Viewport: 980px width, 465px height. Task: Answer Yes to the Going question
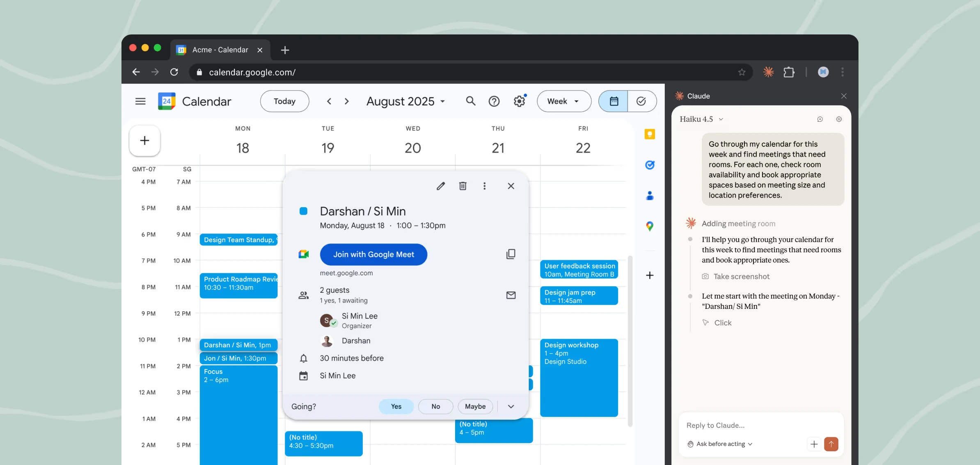coord(396,406)
